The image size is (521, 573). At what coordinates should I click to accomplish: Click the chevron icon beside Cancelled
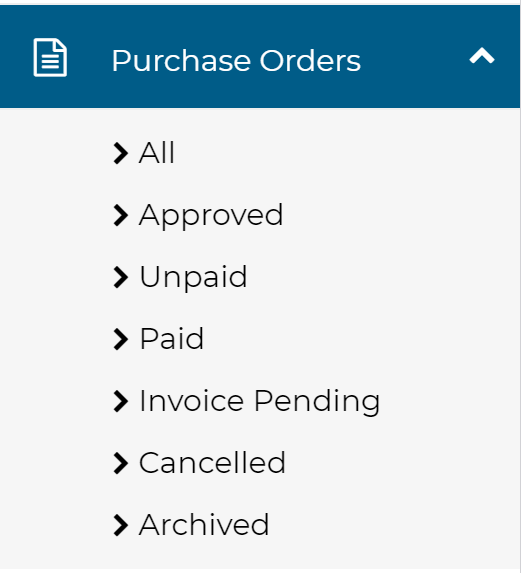[x=121, y=463]
